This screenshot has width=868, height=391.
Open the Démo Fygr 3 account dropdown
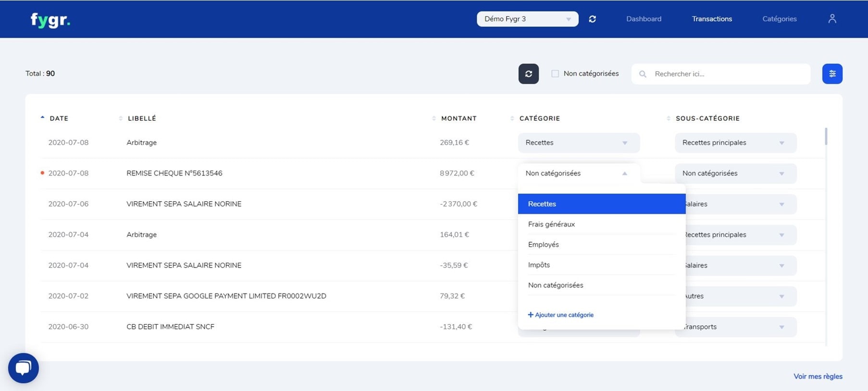coord(527,19)
